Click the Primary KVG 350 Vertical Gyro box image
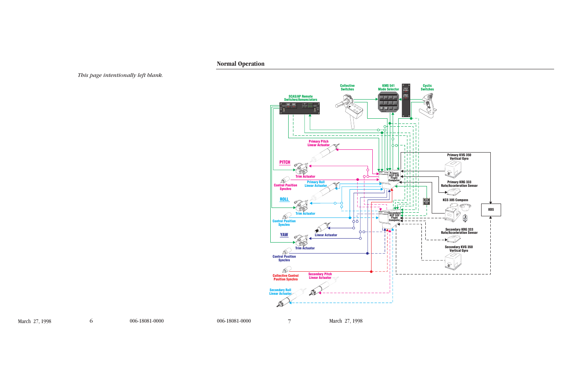Image resolution: width=588 pixels, height=380 pixels. (453, 169)
